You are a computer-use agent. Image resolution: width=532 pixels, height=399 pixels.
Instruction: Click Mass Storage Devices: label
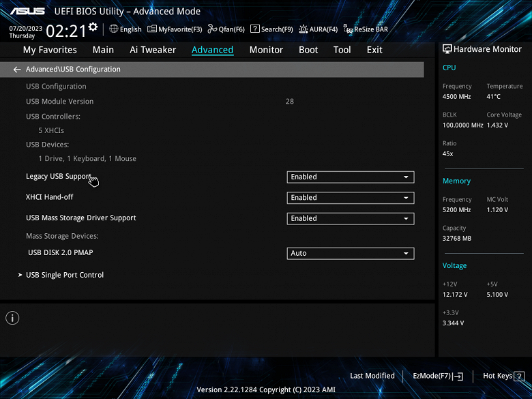point(62,236)
